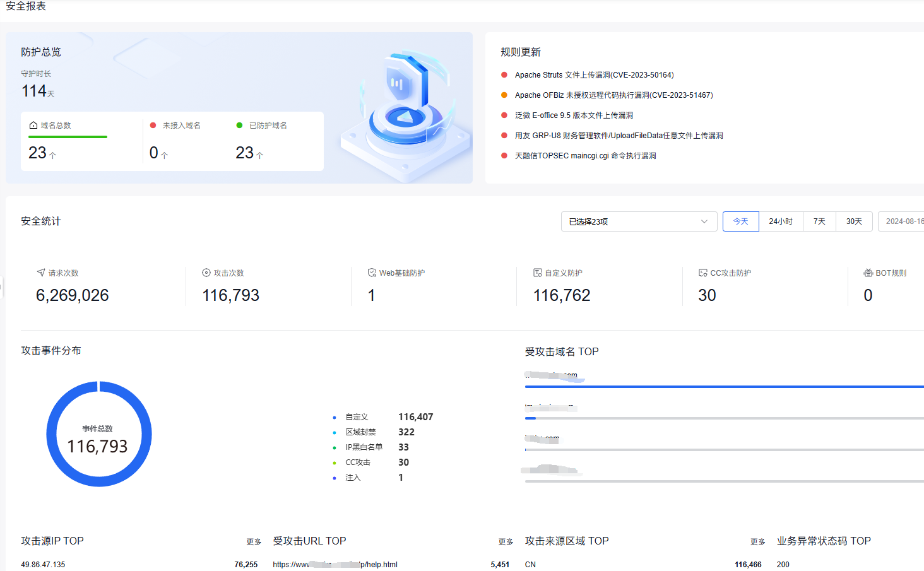Click the attacked URL ending in help.html
Viewport: 924px width, 571px height.
click(x=335, y=565)
